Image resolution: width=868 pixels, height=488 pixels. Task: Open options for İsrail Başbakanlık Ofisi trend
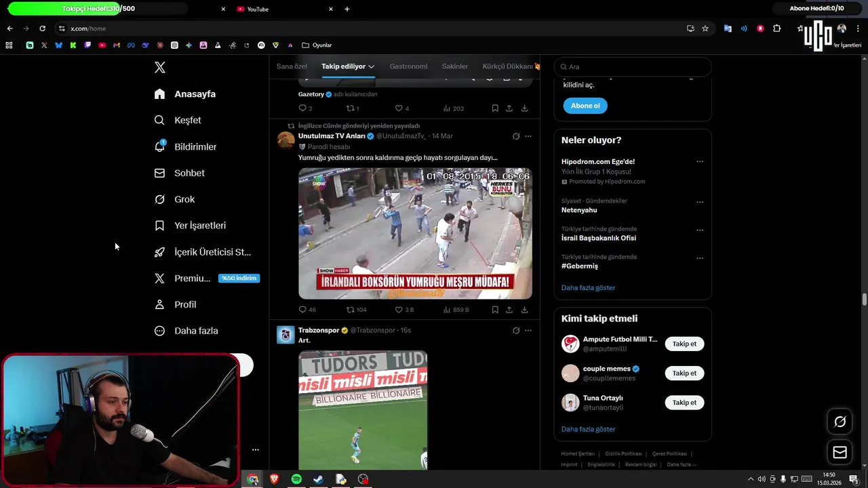(x=700, y=230)
